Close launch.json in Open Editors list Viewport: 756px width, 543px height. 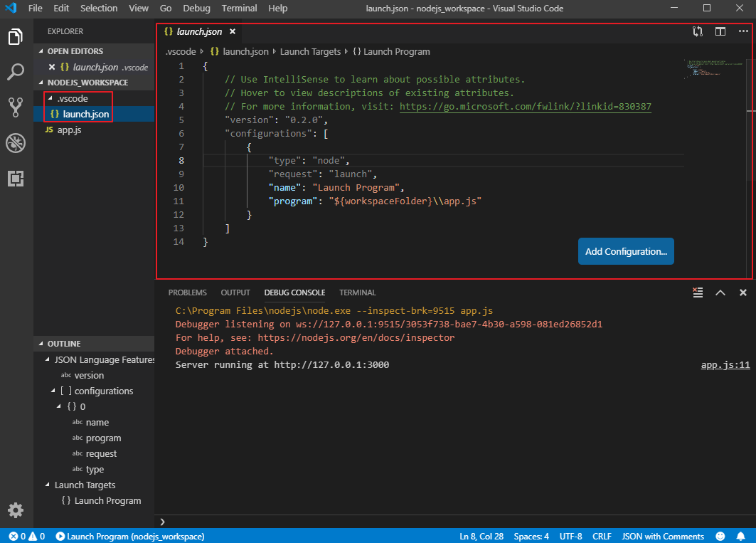[x=52, y=67]
